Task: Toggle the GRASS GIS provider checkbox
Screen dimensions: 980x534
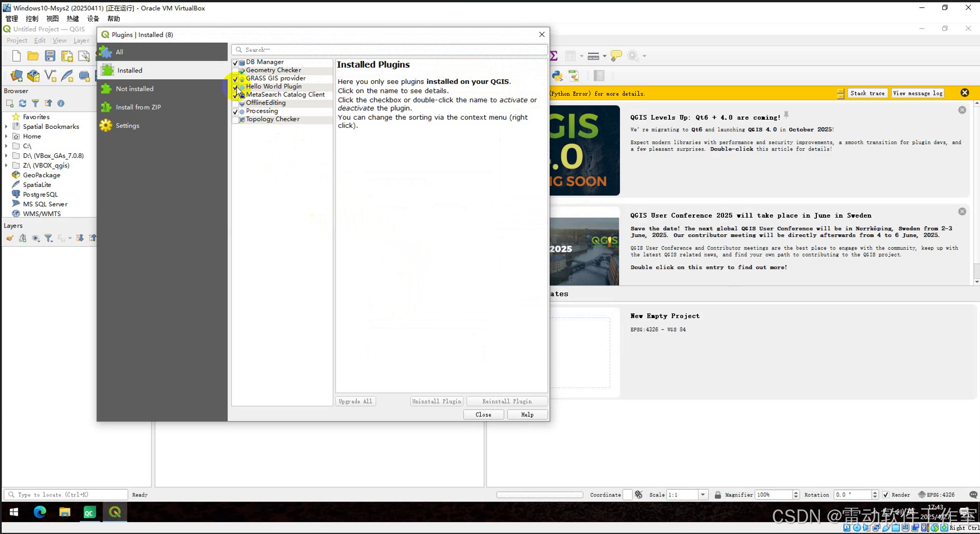Action: pos(235,79)
